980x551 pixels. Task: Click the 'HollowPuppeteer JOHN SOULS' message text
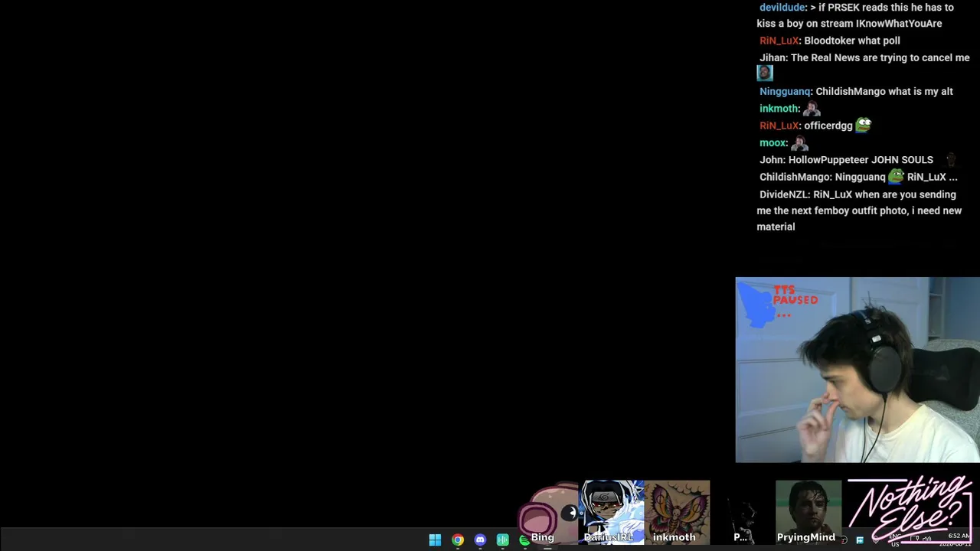[x=861, y=160]
